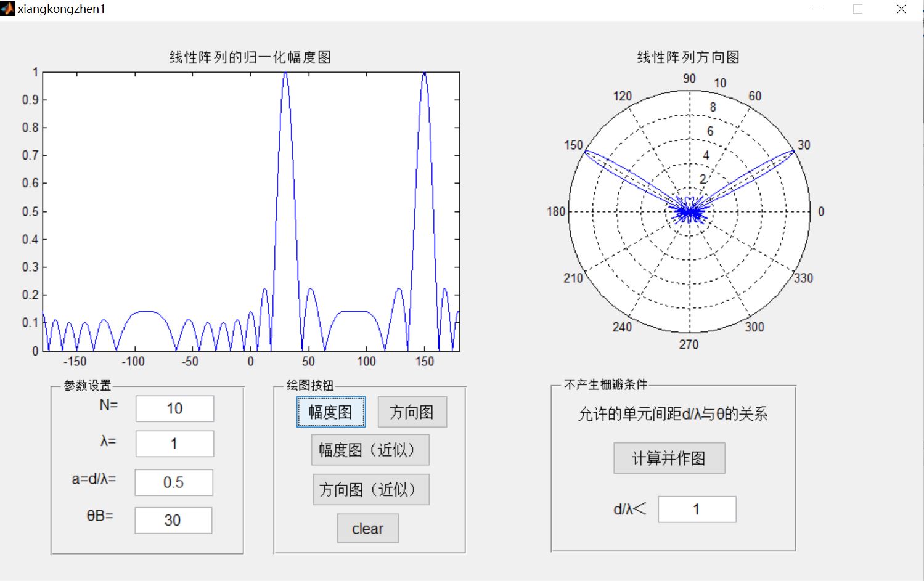The width and height of the screenshot is (924, 581).
Task: Click the blue curve main lobe peak
Action: coord(285,74)
